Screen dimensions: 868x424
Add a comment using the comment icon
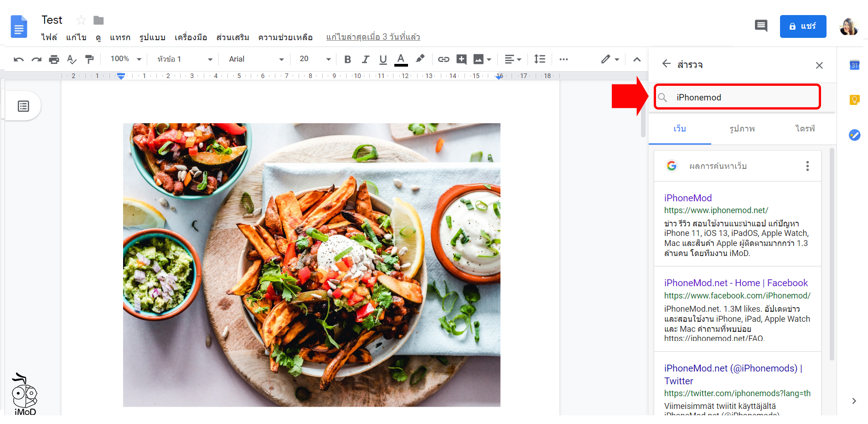[x=461, y=59]
